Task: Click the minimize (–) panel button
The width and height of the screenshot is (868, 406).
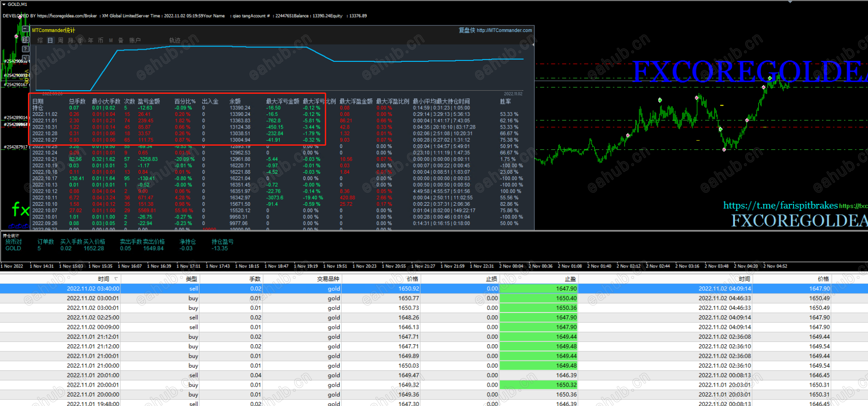Action: point(26,30)
